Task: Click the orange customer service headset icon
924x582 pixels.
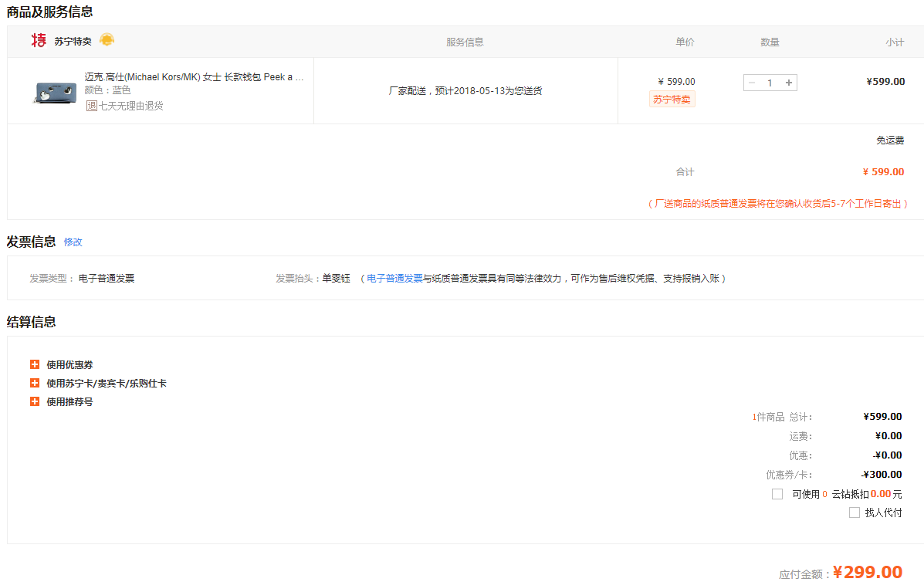Action: tap(107, 39)
